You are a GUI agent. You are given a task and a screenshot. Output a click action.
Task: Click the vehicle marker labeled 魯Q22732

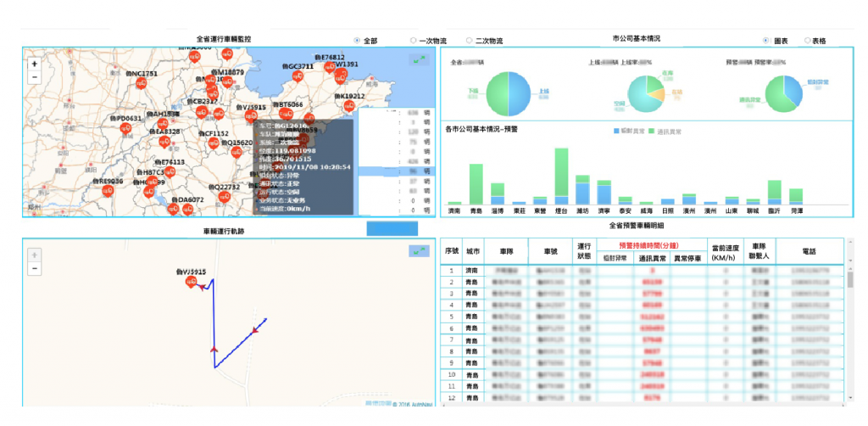pyautogui.click(x=225, y=197)
